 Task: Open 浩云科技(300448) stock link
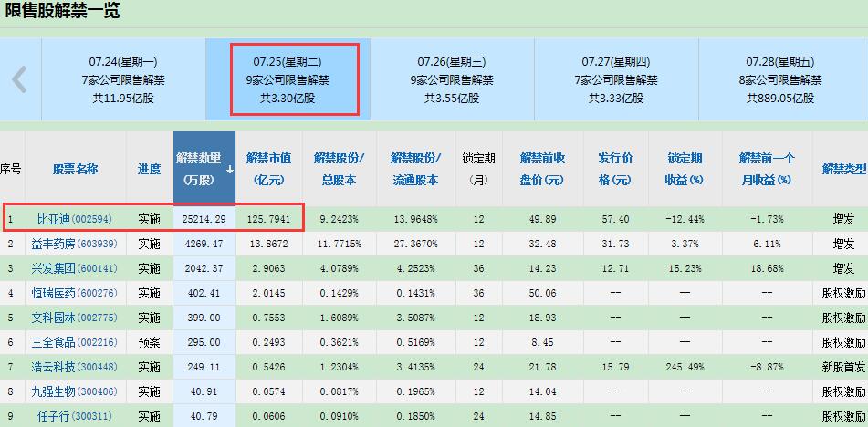point(74,367)
